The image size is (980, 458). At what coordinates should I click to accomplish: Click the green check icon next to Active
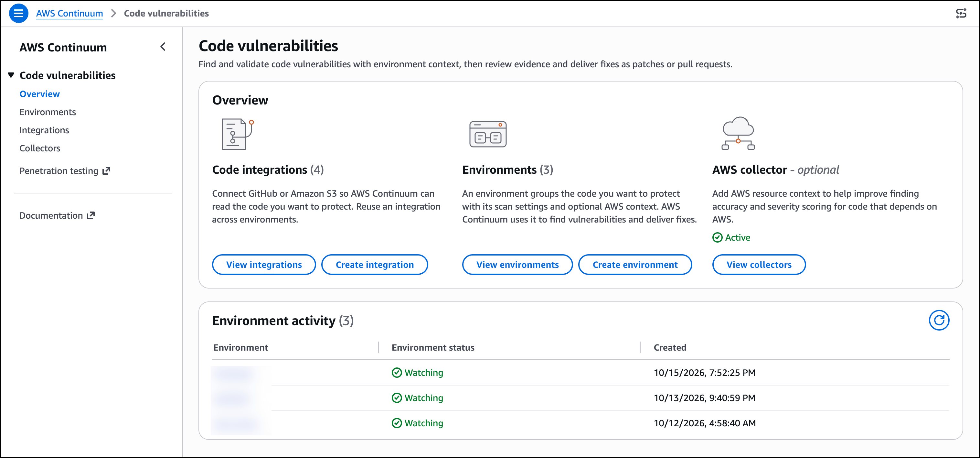pos(717,237)
